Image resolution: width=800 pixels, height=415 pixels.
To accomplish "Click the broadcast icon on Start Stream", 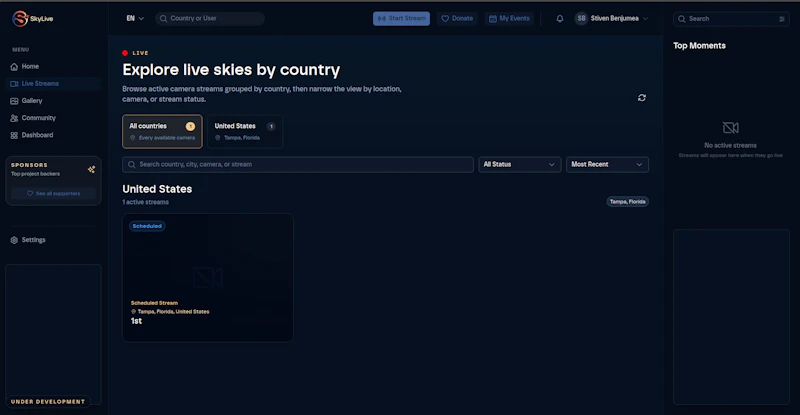I will (382, 19).
